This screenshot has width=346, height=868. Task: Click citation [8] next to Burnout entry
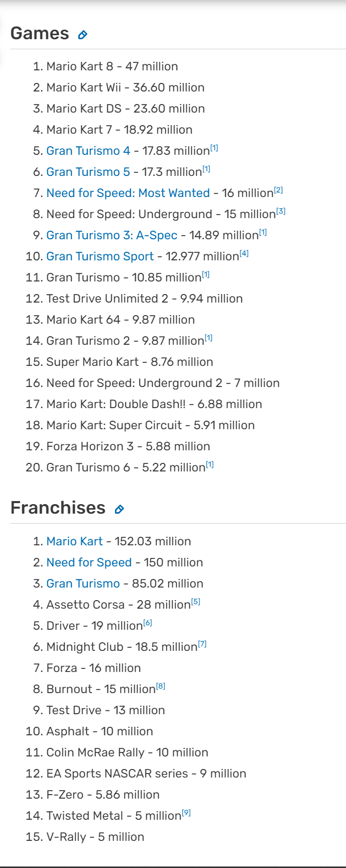tap(161, 686)
